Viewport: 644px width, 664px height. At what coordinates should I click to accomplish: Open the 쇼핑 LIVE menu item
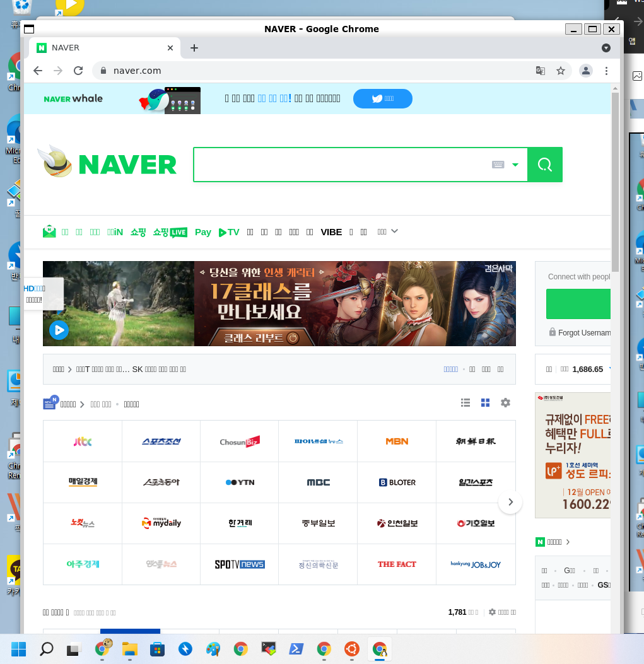(x=170, y=232)
